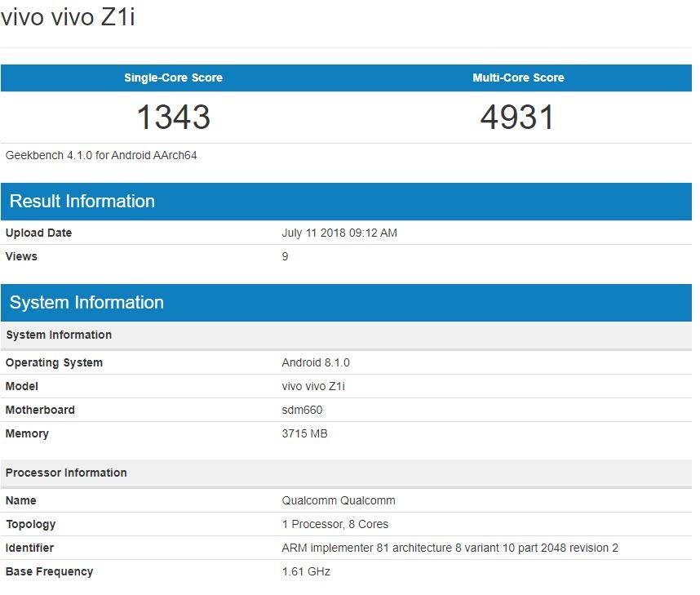Select the sdm660 motherboard value
Screen dimensions: 700x595
point(302,410)
